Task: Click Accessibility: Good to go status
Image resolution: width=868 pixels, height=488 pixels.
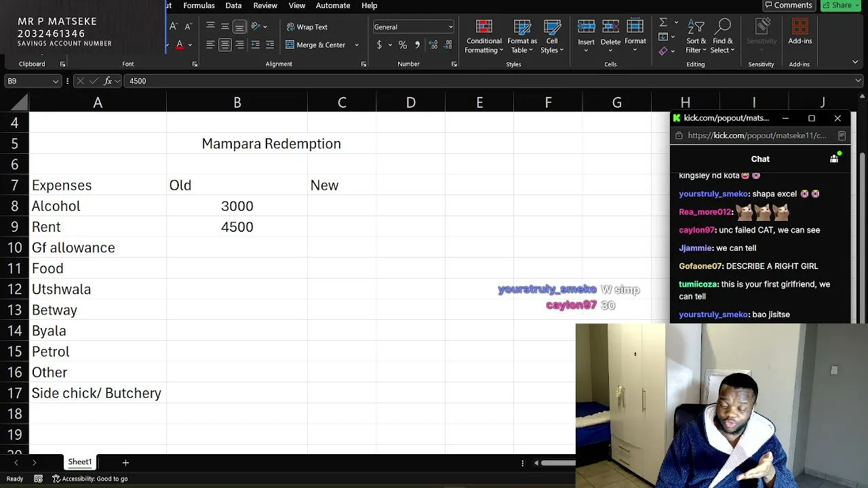Action: 90,479
